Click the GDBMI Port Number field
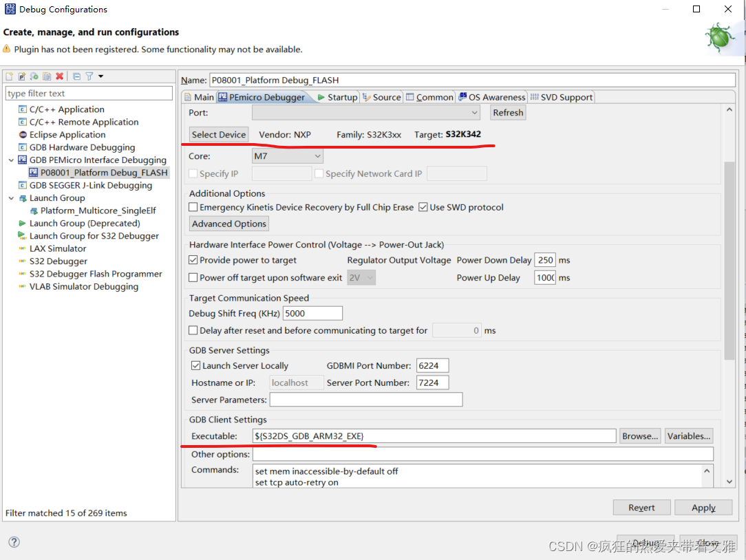Screen dimensions: 746x560 pos(432,365)
